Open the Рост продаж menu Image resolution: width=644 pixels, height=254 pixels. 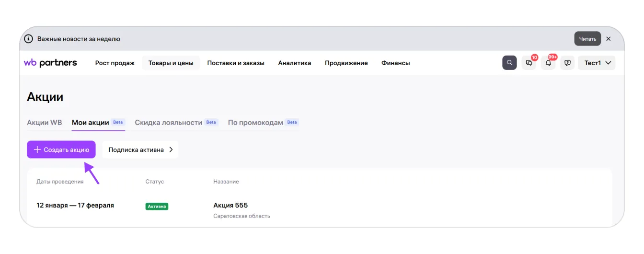[x=115, y=63]
